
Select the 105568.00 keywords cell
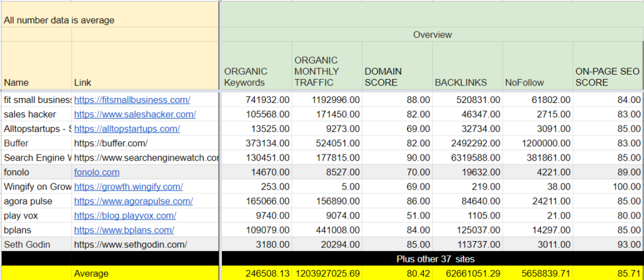(257, 114)
